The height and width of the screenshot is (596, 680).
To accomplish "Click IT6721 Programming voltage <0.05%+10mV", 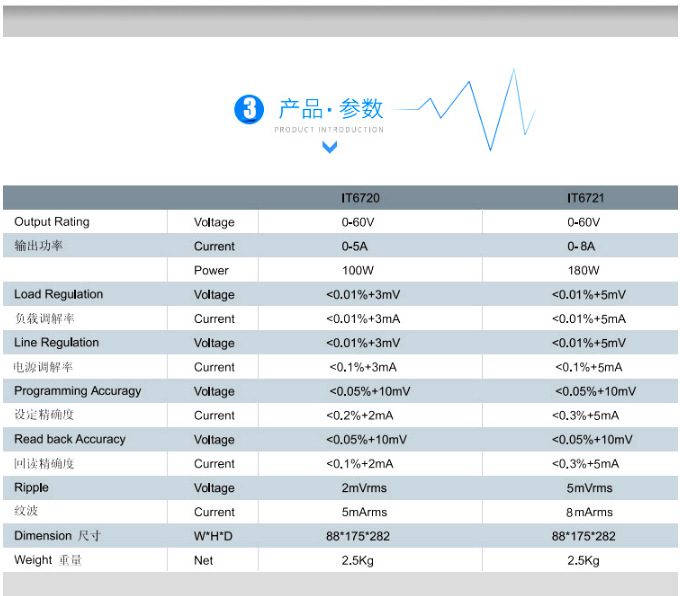I will pyautogui.click(x=595, y=391).
